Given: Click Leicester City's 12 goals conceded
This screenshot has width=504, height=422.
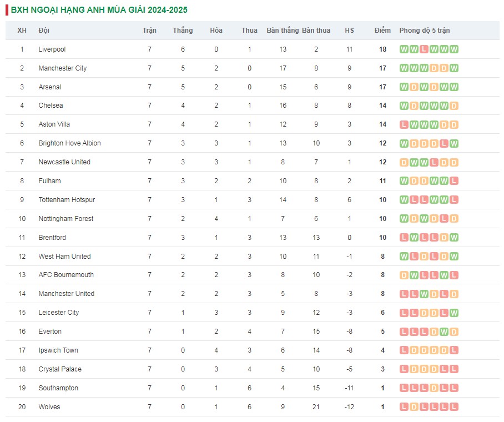Looking at the screenshot, I should click(x=316, y=312).
